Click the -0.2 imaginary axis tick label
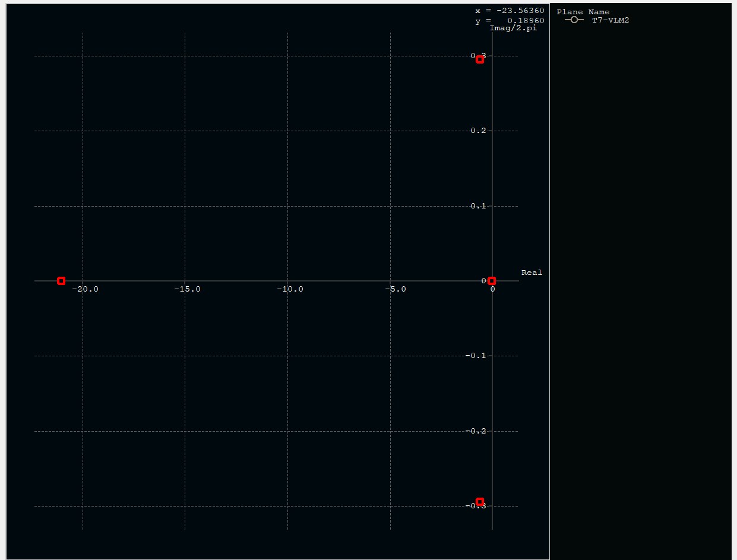This screenshot has width=737, height=560. tap(476, 431)
